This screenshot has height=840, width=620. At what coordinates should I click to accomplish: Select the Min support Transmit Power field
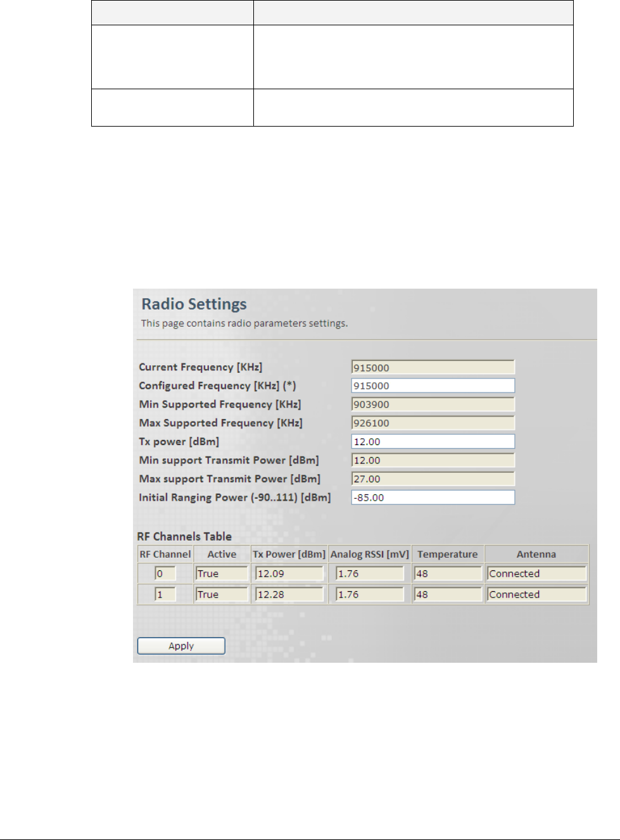pos(433,460)
